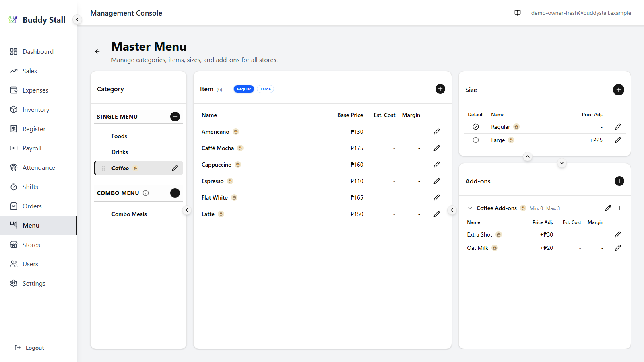Click the Flat White item name

(215, 197)
